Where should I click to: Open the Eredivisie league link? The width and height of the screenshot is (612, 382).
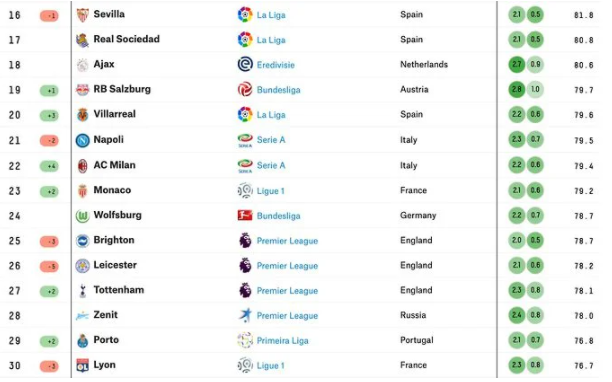(276, 65)
